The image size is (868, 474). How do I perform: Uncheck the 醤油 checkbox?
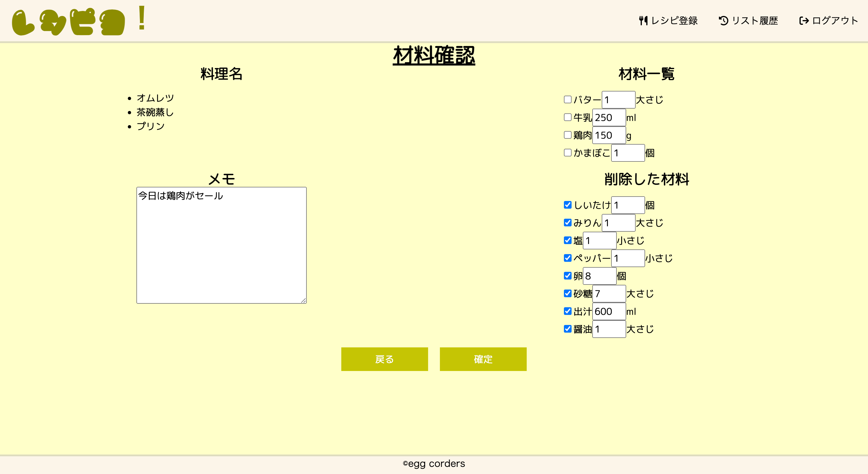point(568,329)
